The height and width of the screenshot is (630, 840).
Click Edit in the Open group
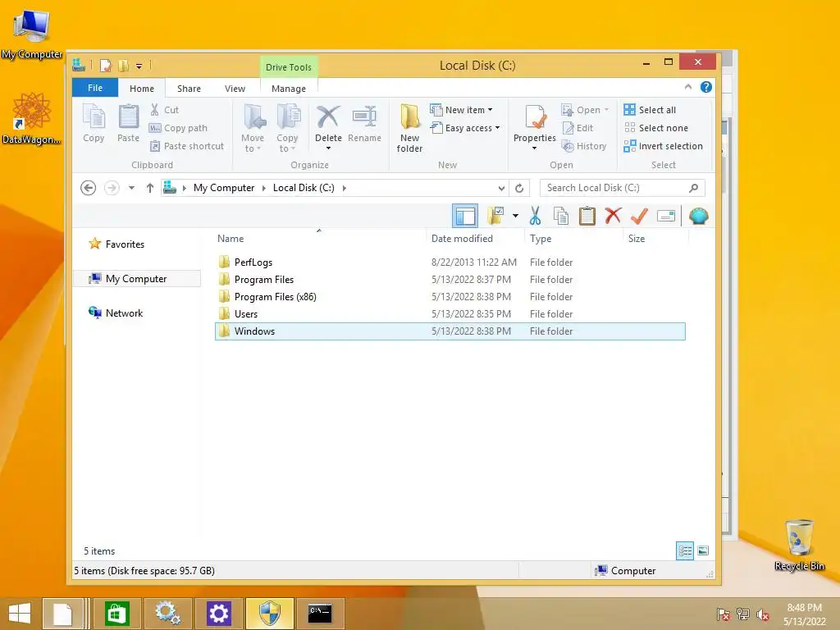click(x=577, y=128)
